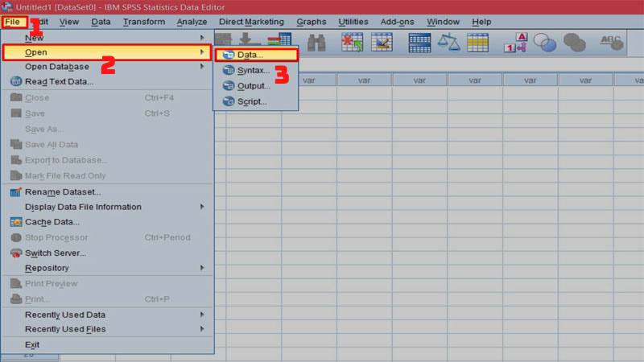
Task: Open the Help menu
Action: pyautogui.click(x=481, y=22)
